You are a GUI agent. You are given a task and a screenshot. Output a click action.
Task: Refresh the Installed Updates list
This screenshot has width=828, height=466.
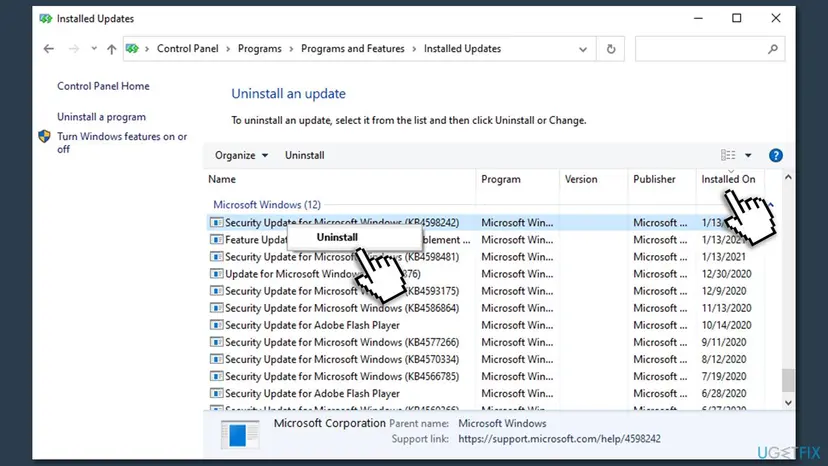[x=611, y=49]
